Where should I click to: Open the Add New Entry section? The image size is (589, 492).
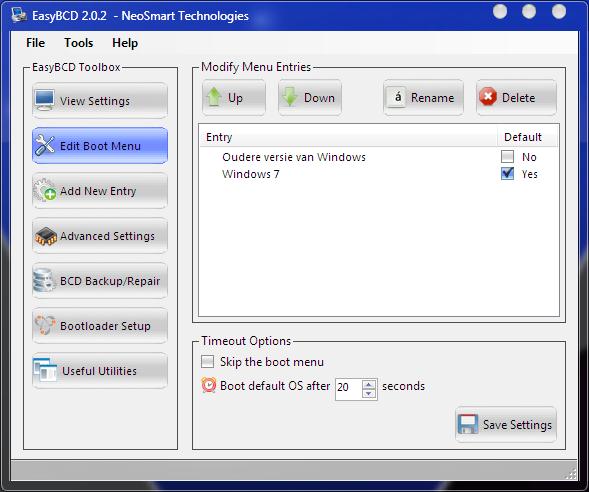pyautogui.click(x=100, y=191)
